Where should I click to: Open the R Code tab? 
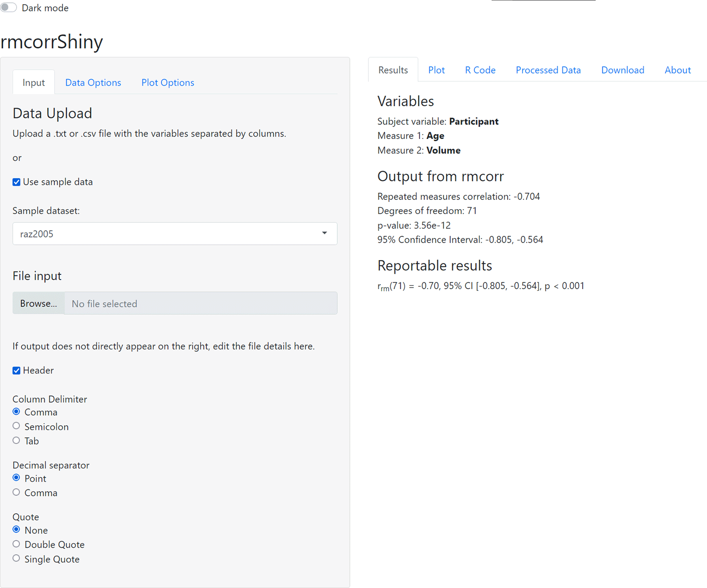480,70
